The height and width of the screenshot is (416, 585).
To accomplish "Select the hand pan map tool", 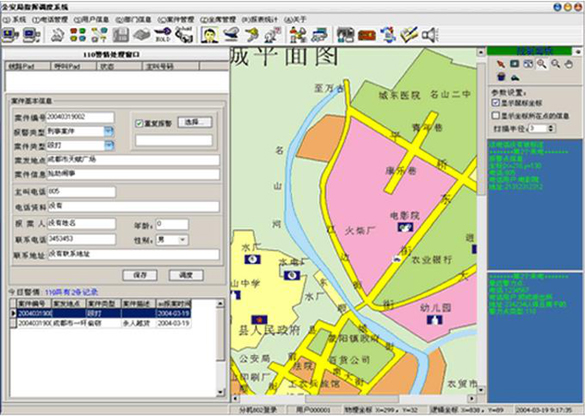I will click(569, 64).
